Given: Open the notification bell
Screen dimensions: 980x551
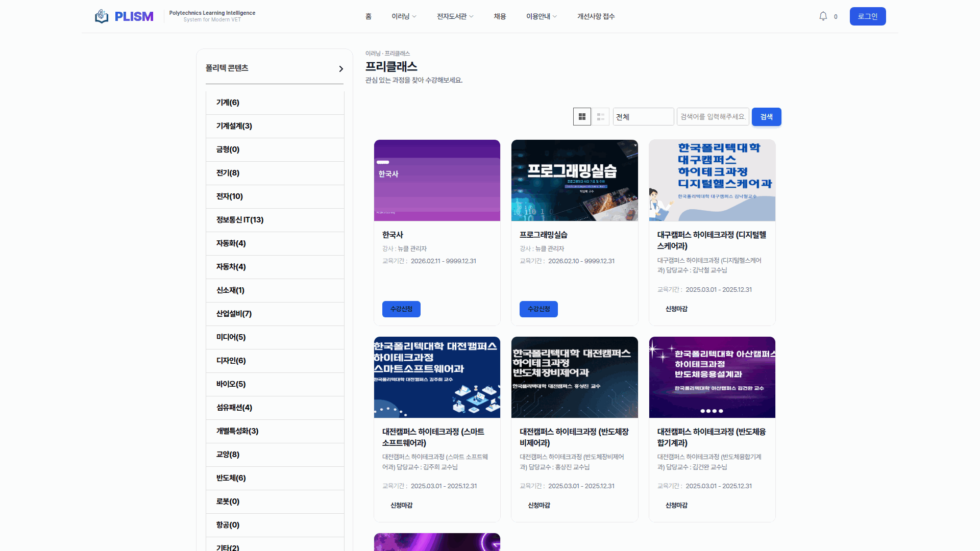Looking at the screenshot, I should (x=822, y=16).
